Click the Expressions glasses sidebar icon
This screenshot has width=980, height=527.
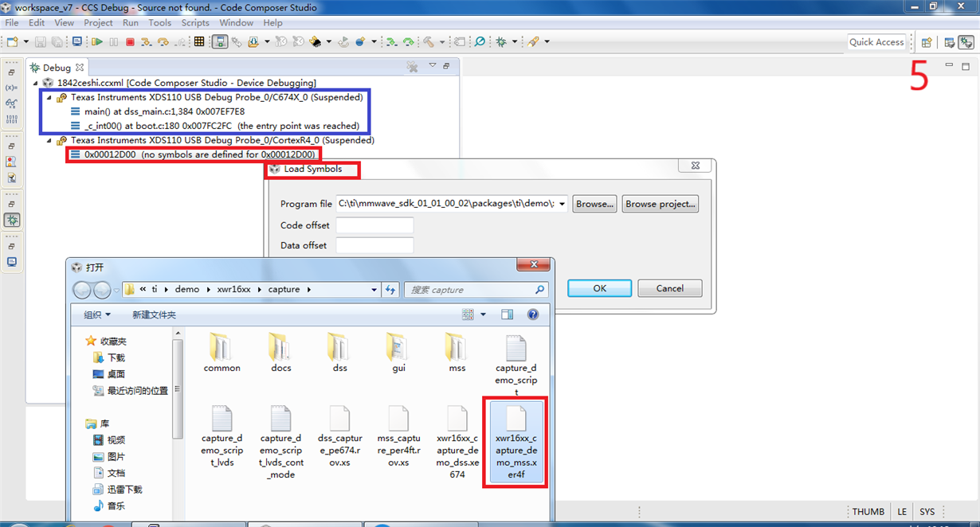pyautogui.click(x=11, y=103)
